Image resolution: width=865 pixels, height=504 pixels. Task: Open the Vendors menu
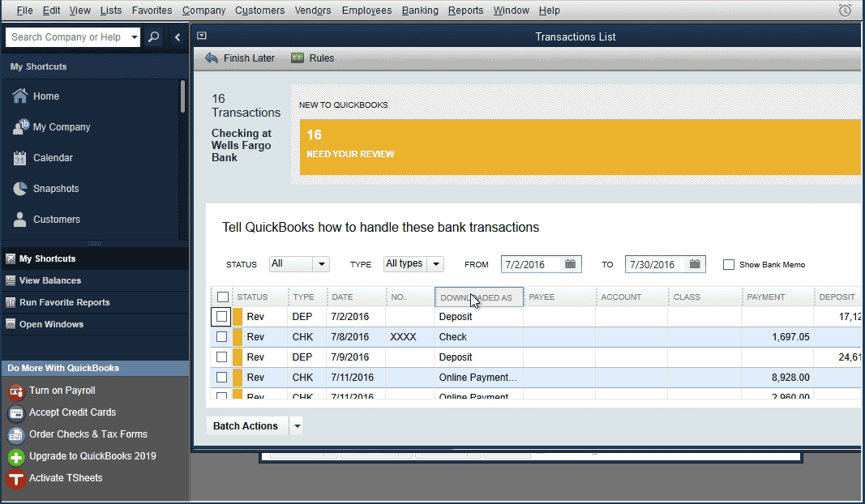coord(313,11)
